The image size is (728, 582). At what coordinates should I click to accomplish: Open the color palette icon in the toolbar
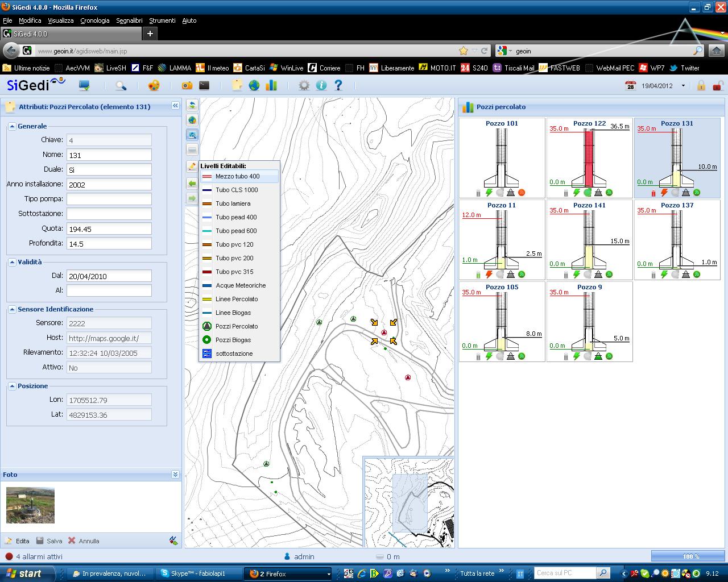[x=154, y=86]
